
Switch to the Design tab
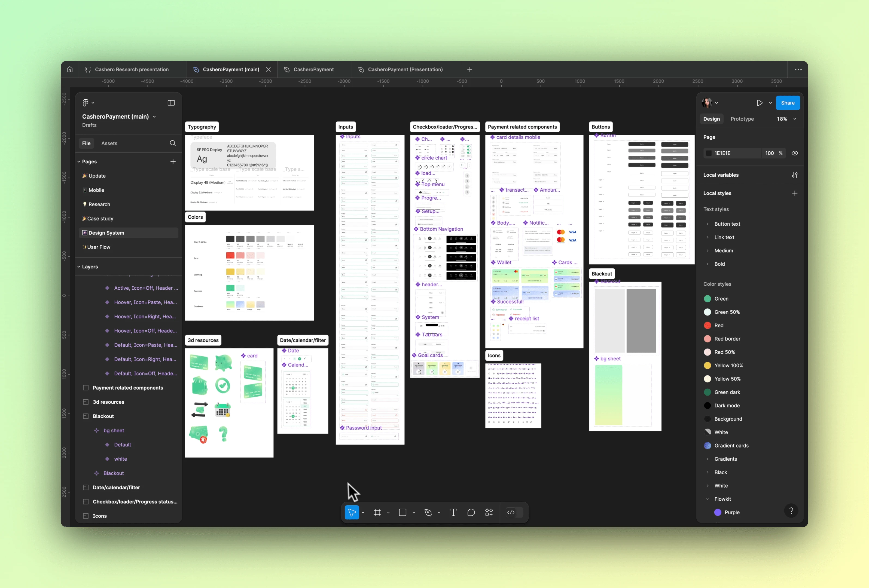click(712, 119)
